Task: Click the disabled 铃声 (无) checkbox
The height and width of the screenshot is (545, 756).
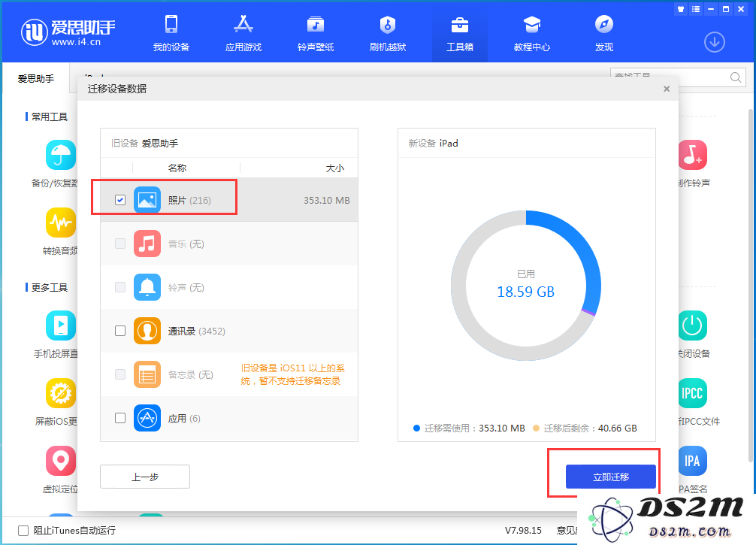Action: [120, 287]
